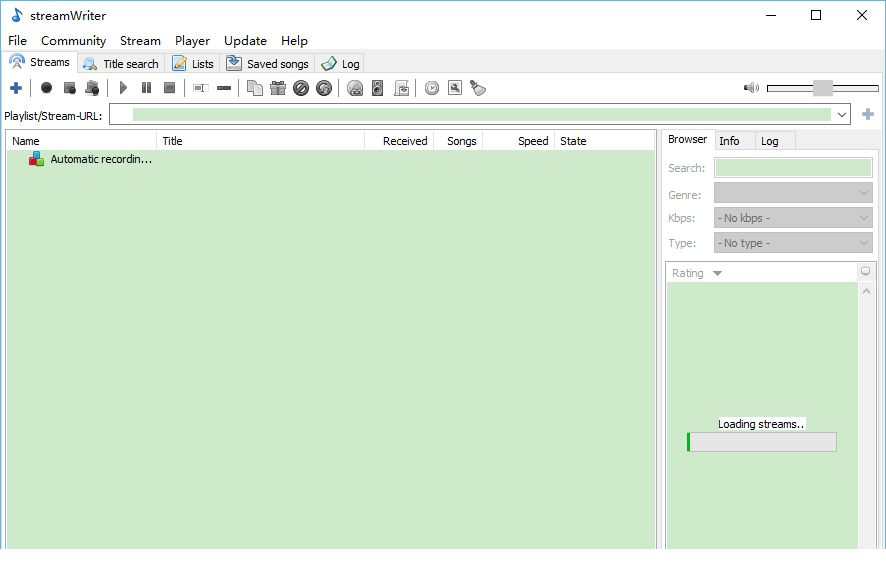
Task: Click the browser list scrollbar up arrow
Action: 866,291
